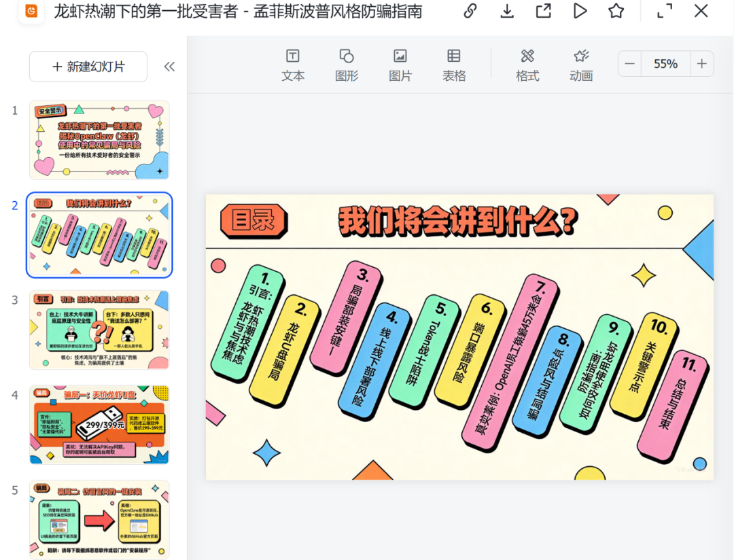Viewport: 734px width, 560px height.
Task: Open the 格式 formatting panel
Action: [x=527, y=65]
